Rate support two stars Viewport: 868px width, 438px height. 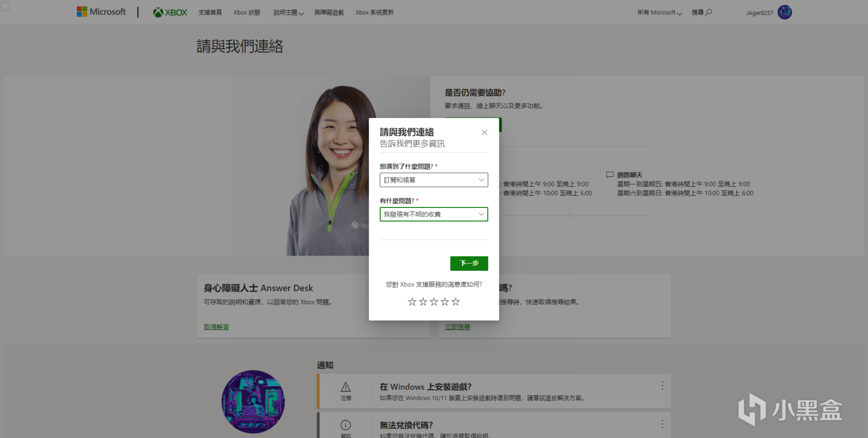tap(423, 301)
